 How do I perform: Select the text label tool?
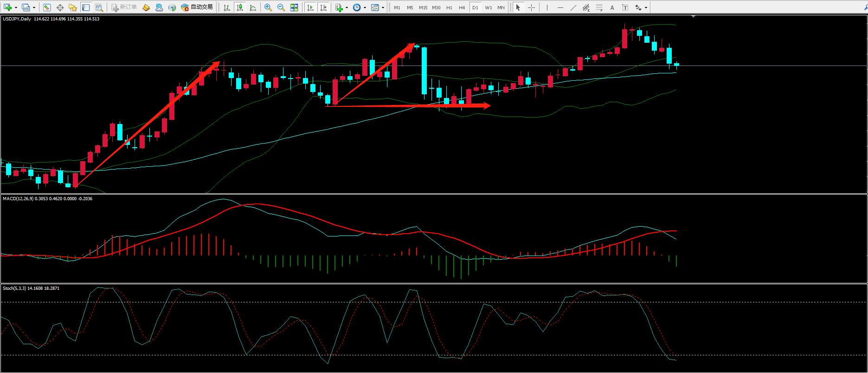(612, 7)
